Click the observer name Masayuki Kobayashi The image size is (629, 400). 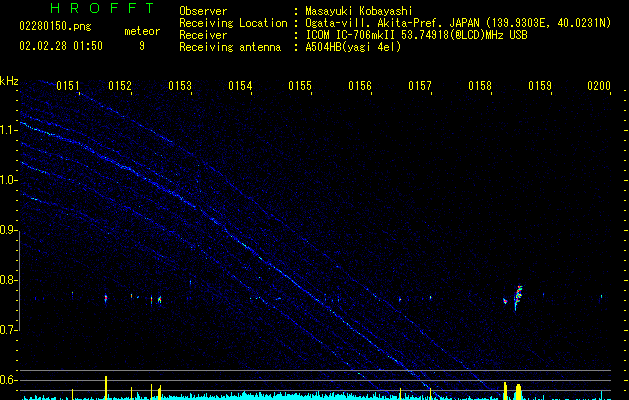coord(359,11)
